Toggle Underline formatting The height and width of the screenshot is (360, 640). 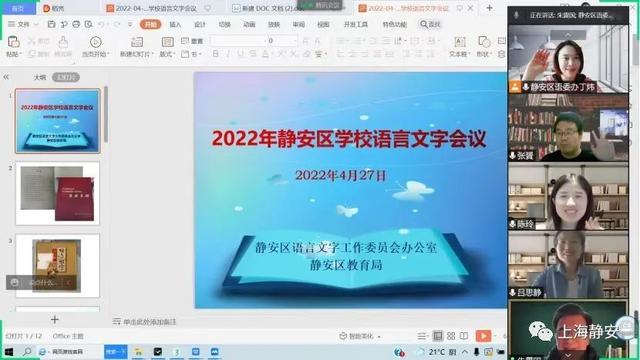click(x=240, y=53)
